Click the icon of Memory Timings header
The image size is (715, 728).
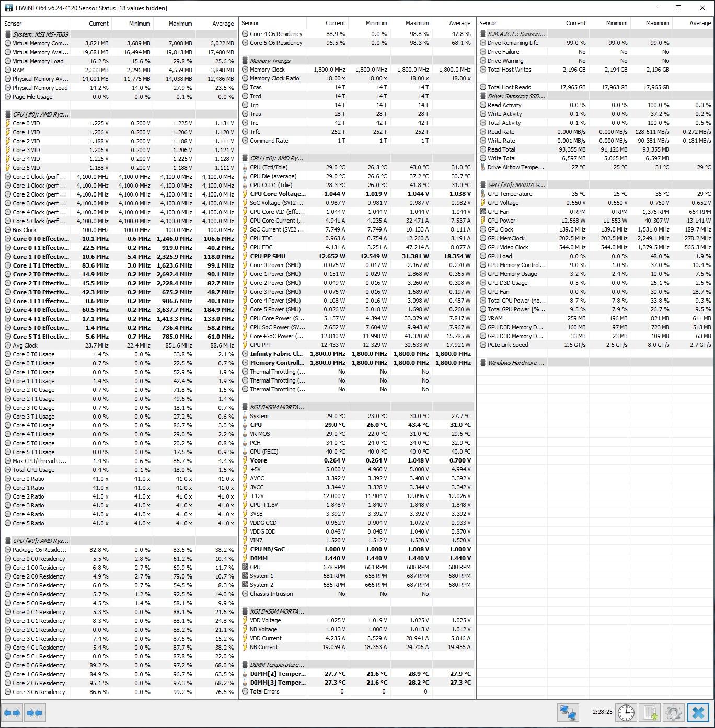(245, 61)
